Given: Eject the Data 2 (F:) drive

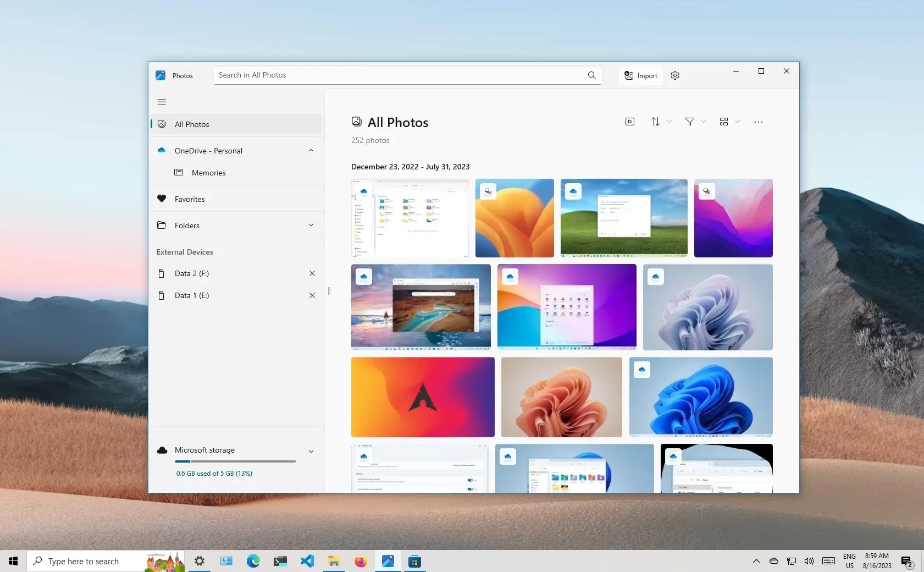Looking at the screenshot, I should [312, 273].
